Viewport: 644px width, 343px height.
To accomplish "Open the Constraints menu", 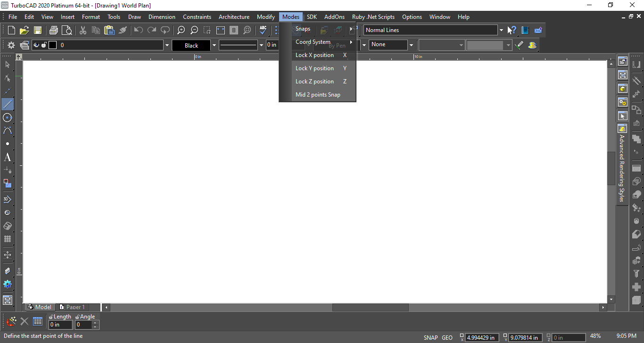I will pos(197,17).
